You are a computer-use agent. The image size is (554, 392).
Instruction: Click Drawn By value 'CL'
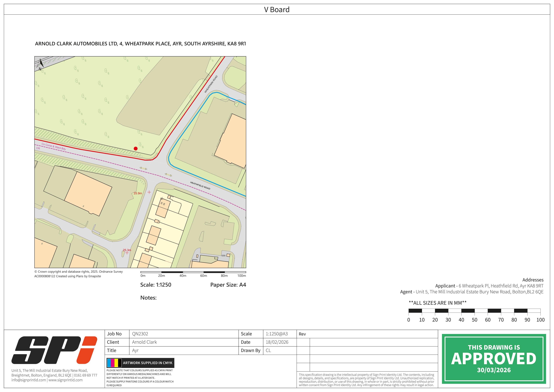268,350
